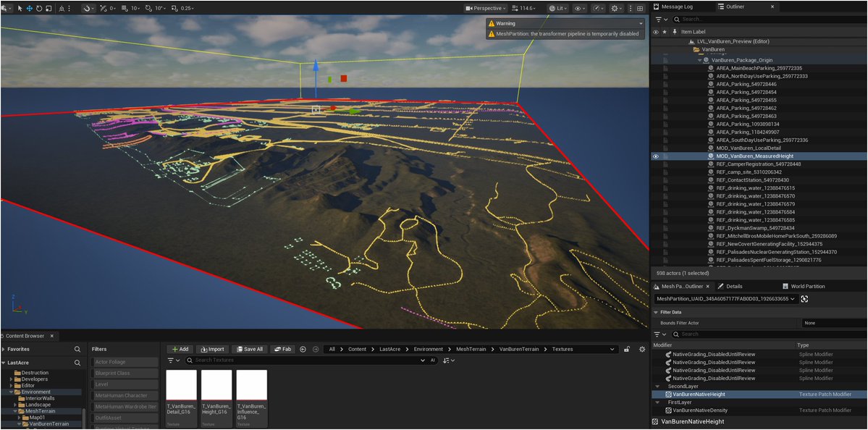
Task: Click the viewport layout grid icon
Action: [640, 8]
